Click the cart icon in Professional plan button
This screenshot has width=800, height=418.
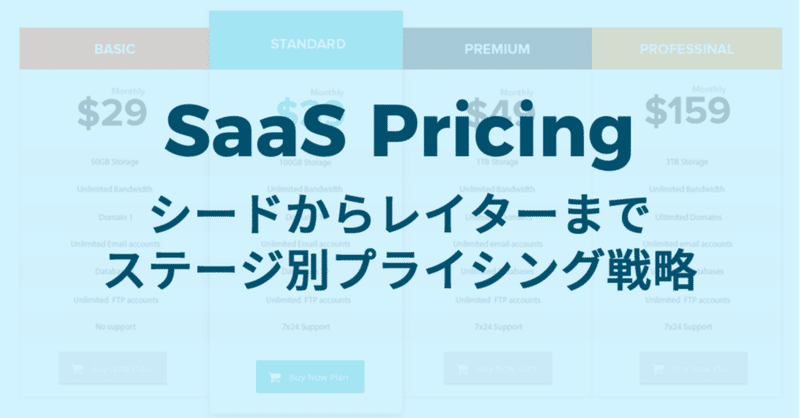(659, 368)
